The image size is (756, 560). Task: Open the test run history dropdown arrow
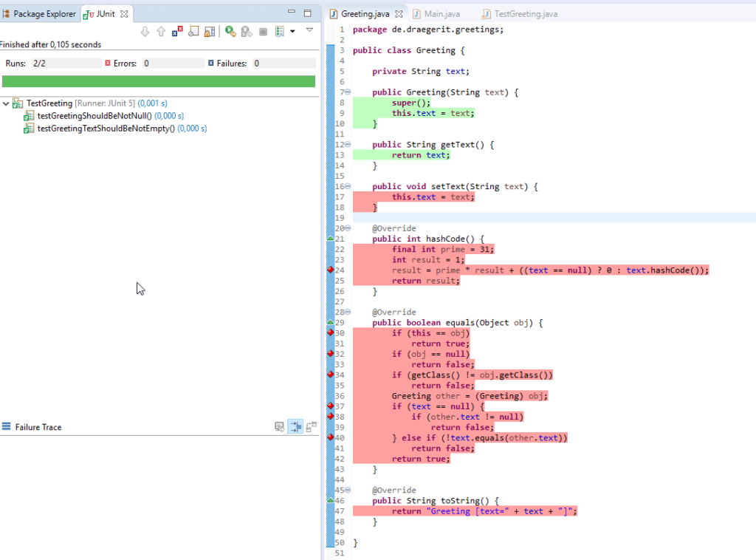(293, 30)
